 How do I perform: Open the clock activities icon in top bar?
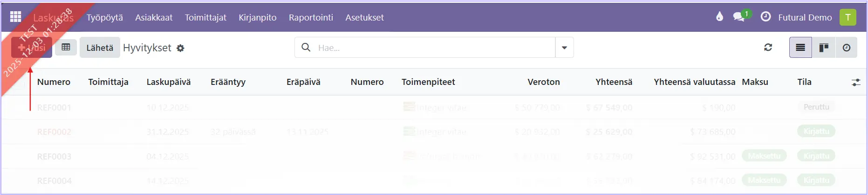[x=765, y=17]
